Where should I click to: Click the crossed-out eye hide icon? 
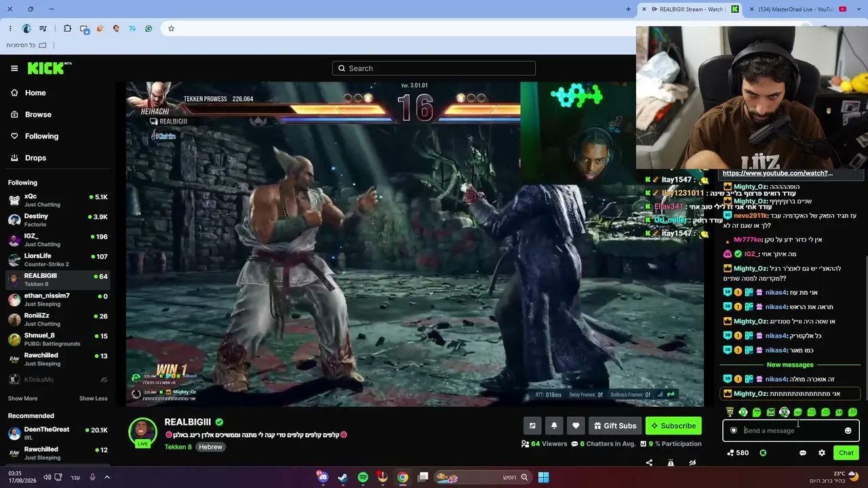[692, 463]
